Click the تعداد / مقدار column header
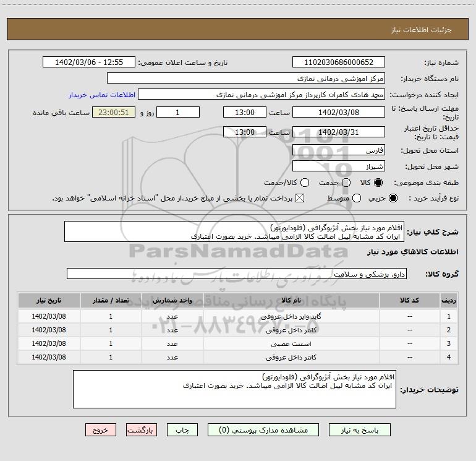 [x=111, y=301]
